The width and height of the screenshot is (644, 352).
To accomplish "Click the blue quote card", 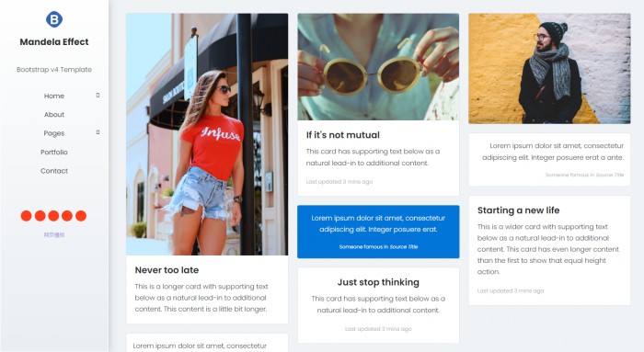I will pos(378,232).
